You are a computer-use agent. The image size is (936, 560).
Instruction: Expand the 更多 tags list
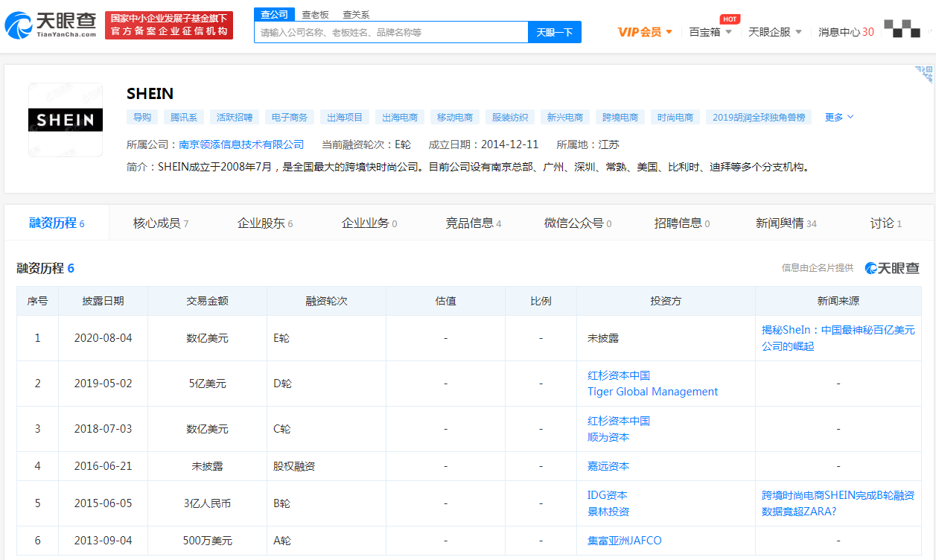tap(838, 117)
